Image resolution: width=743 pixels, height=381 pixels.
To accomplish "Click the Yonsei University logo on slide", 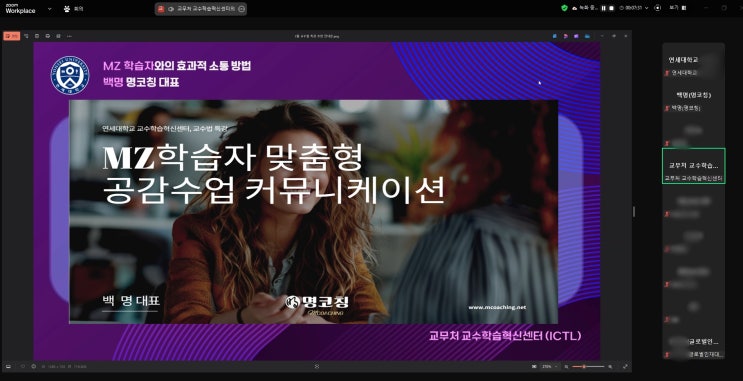I will pos(70,75).
